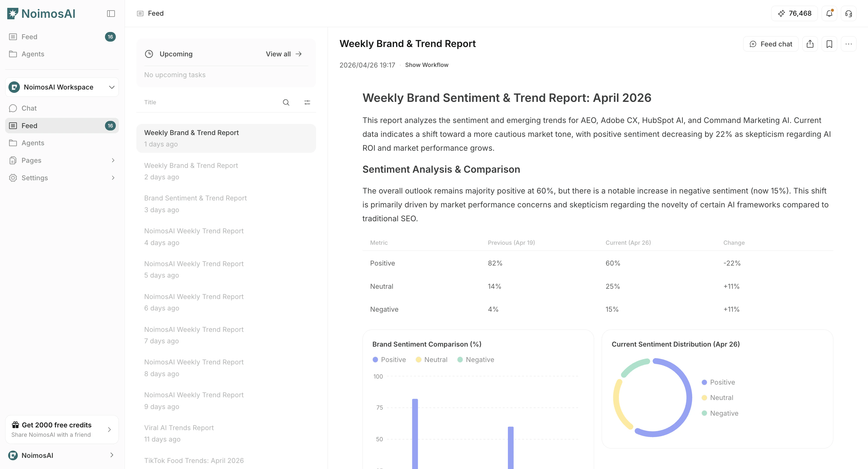Image resolution: width=868 pixels, height=469 pixels.
Task: Open Agents in the top sidebar
Action: [62, 54]
